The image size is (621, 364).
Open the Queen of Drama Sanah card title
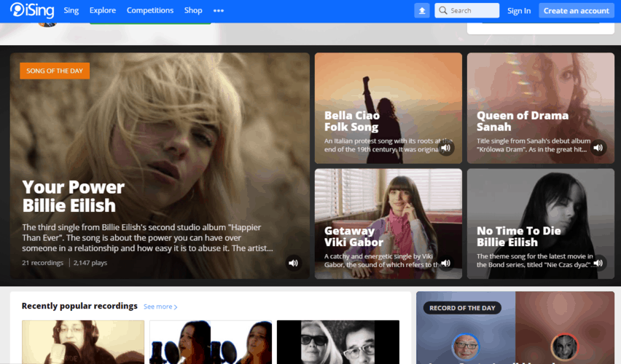click(x=523, y=121)
